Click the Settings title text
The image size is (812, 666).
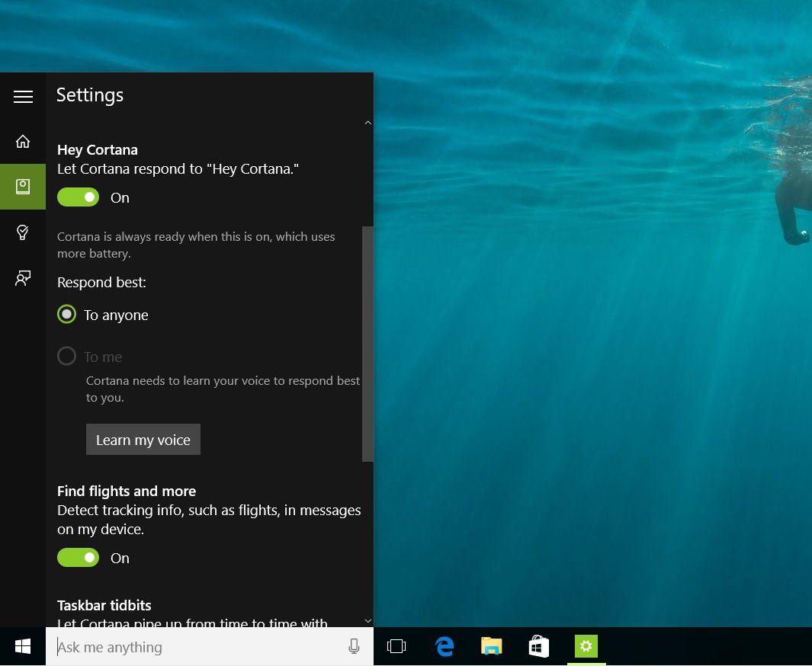[90, 95]
